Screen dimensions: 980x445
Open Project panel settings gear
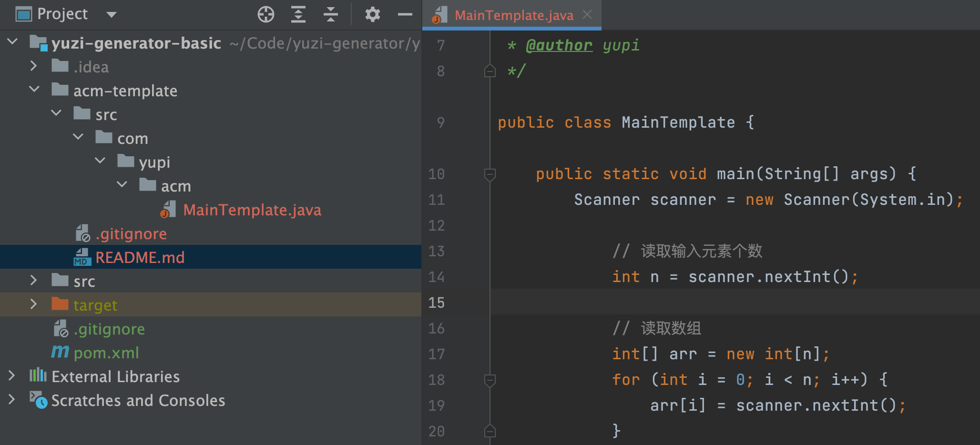click(372, 15)
